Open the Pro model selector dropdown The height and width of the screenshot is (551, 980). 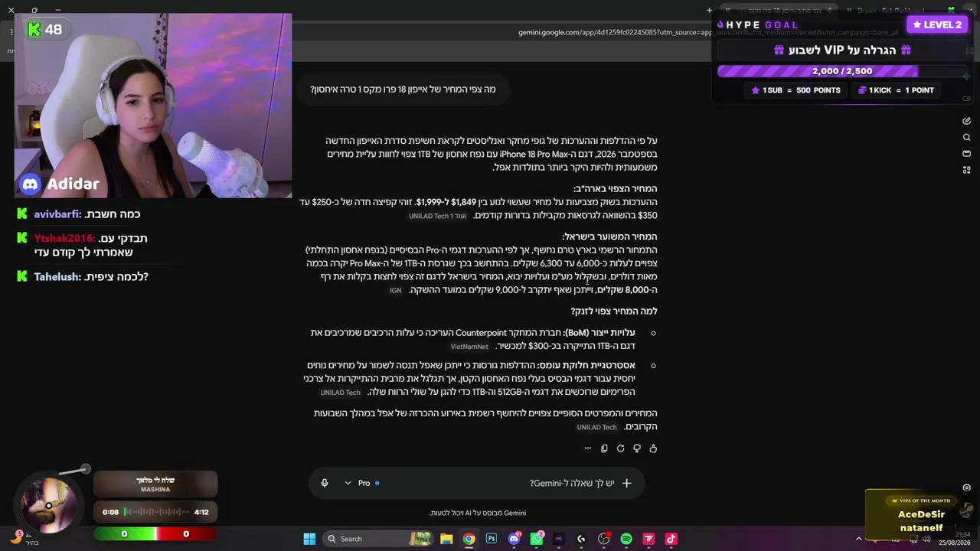pyautogui.click(x=361, y=483)
